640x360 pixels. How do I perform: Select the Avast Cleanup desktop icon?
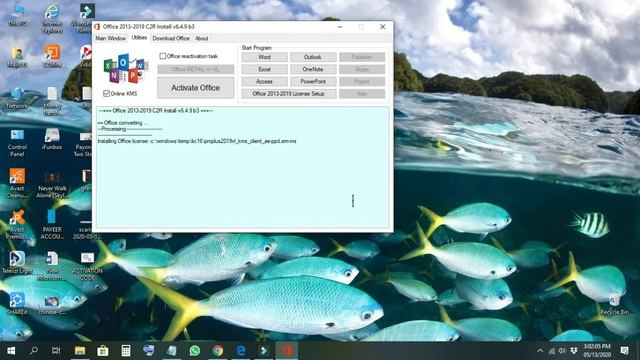click(x=17, y=184)
